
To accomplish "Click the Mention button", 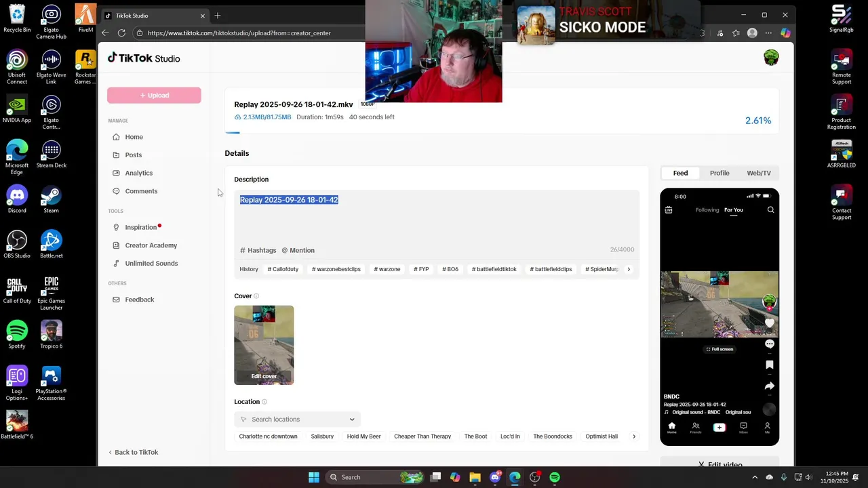I will (x=298, y=250).
